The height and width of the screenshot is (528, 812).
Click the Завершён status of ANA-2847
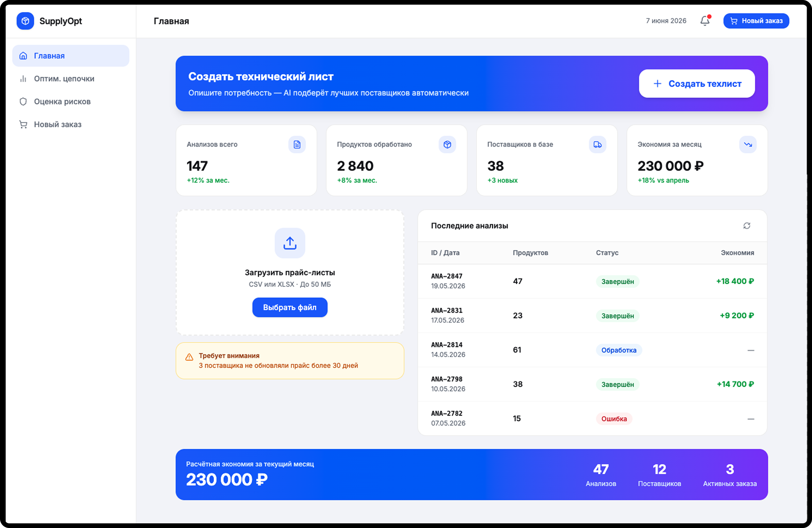[618, 281]
